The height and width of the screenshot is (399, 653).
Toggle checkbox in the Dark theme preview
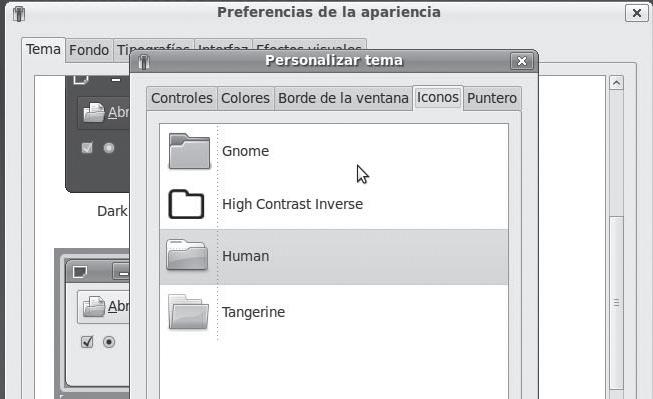[x=87, y=148]
